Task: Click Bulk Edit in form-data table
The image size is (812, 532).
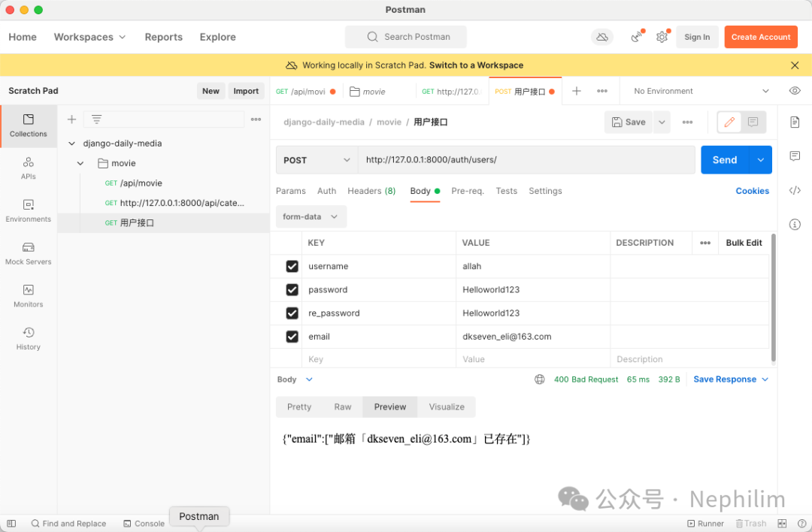Action: [744, 243]
